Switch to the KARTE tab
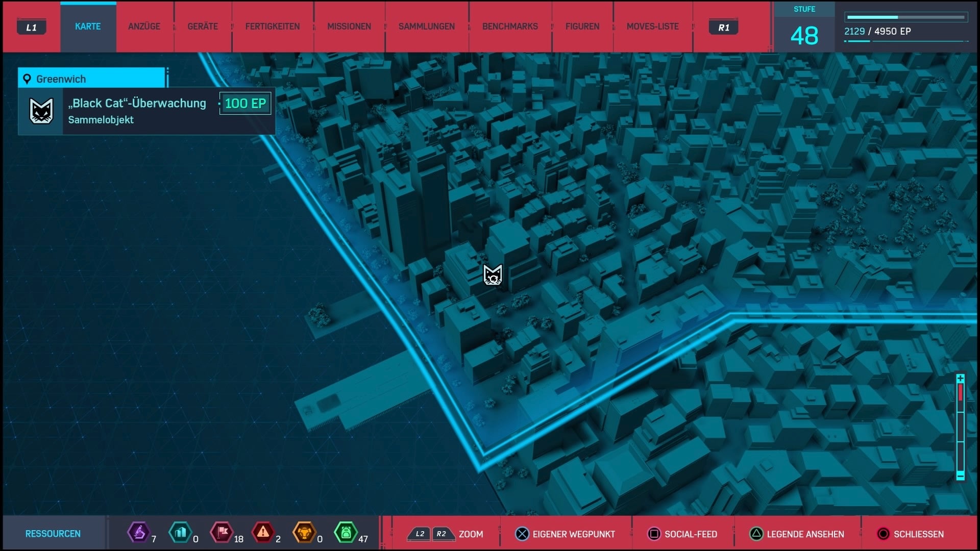 click(88, 27)
